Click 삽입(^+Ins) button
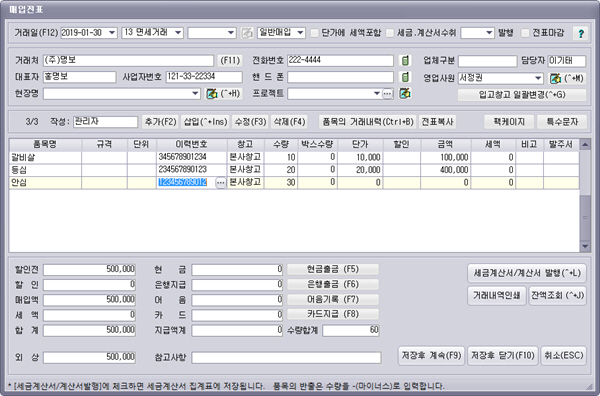The height and width of the screenshot is (396, 600). [205, 122]
